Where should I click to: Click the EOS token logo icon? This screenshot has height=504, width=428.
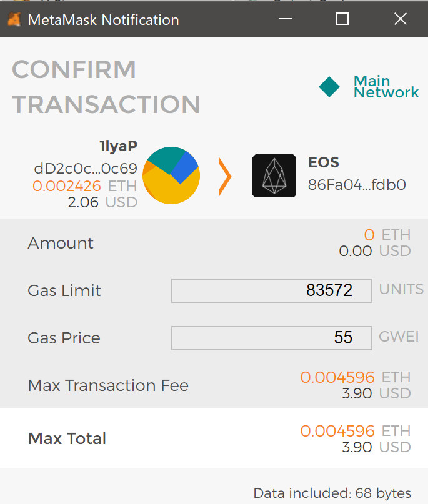(x=274, y=176)
